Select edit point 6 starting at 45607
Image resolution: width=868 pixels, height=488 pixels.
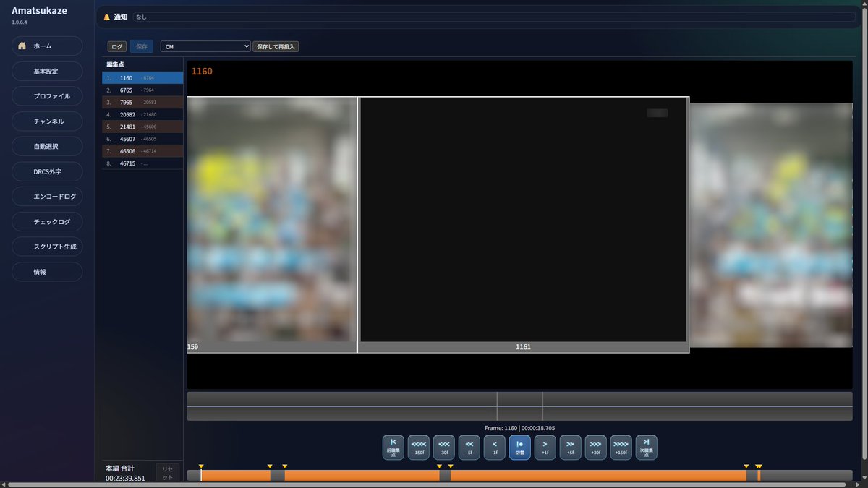[142, 139]
